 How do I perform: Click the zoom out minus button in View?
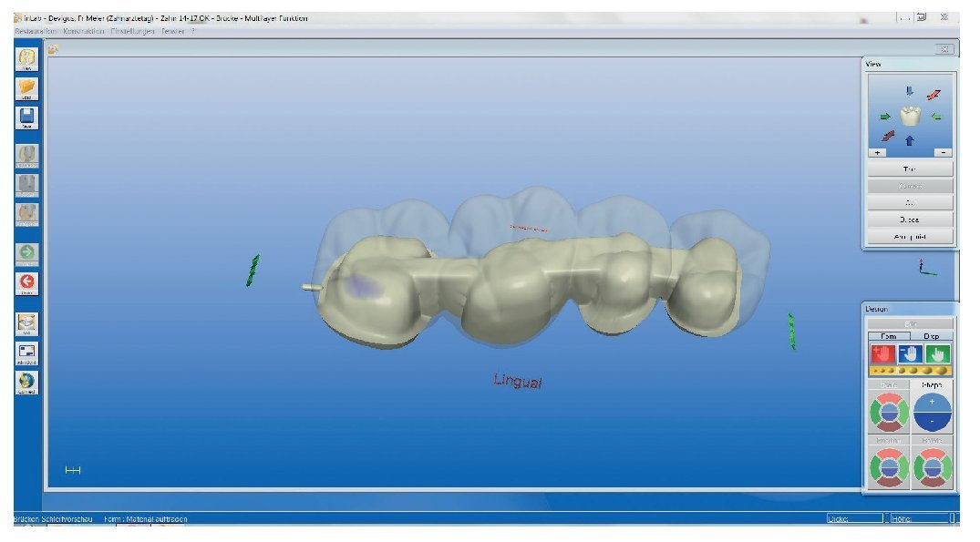tap(943, 153)
